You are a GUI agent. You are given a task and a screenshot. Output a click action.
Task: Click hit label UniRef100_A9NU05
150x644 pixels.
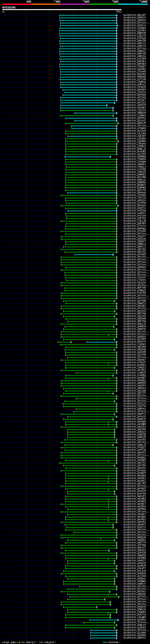[135, 113]
